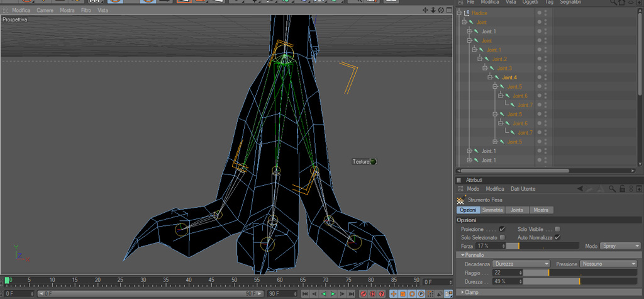
Task: Click the Joint.4 bone icon in tree
Action: pos(496,77)
